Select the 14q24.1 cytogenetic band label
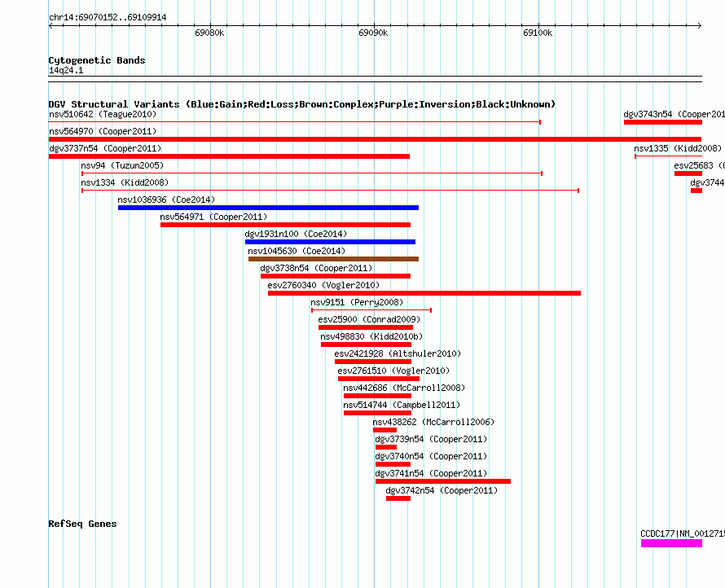Viewport: 725px width, 588px height. (x=66, y=70)
